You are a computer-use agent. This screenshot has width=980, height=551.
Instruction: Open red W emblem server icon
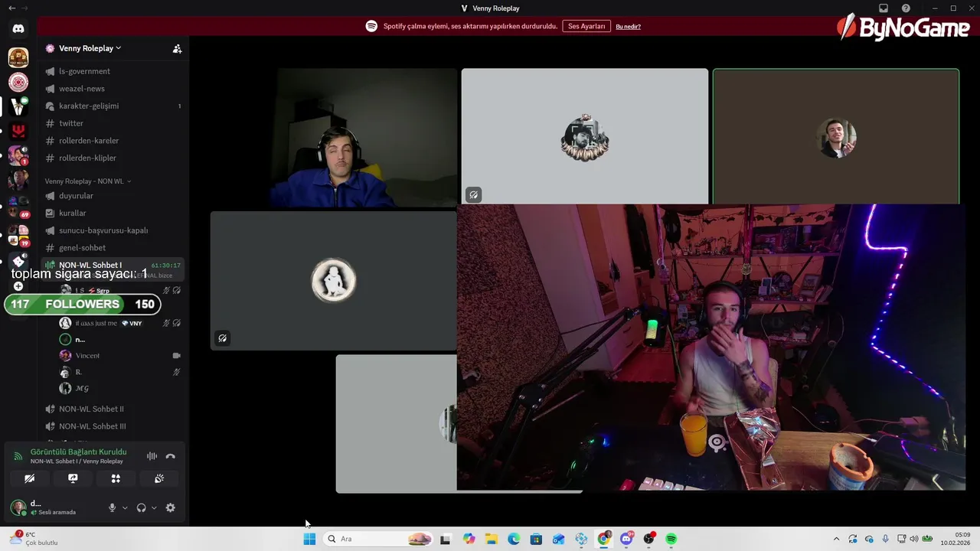click(18, 132)
